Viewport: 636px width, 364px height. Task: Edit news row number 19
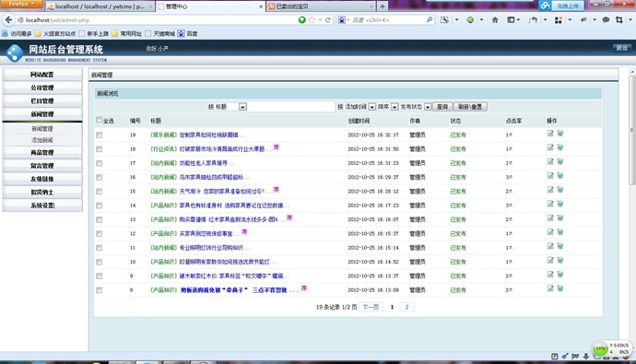click(550, 134)
